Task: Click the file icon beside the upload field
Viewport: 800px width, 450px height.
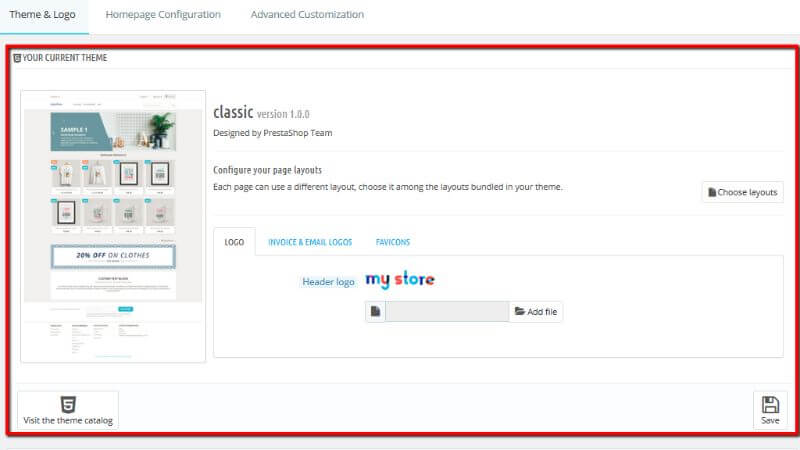Action: pyautogui.click(x=376, y=312)
